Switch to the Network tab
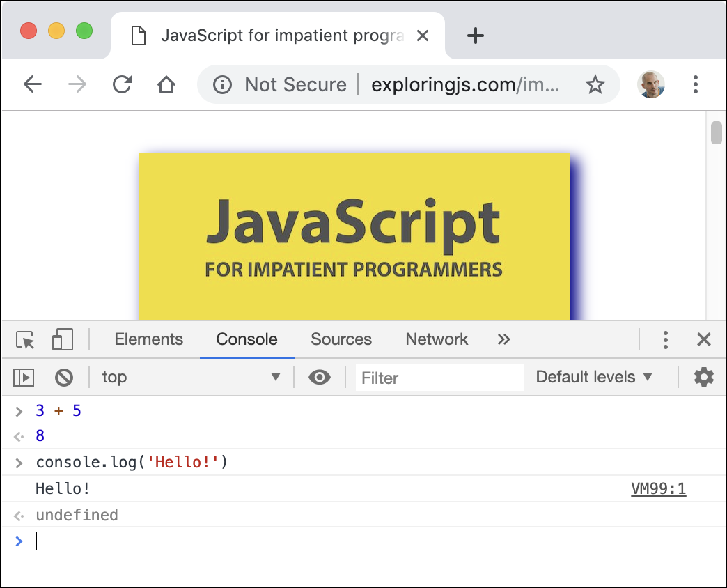 point(437,340)
